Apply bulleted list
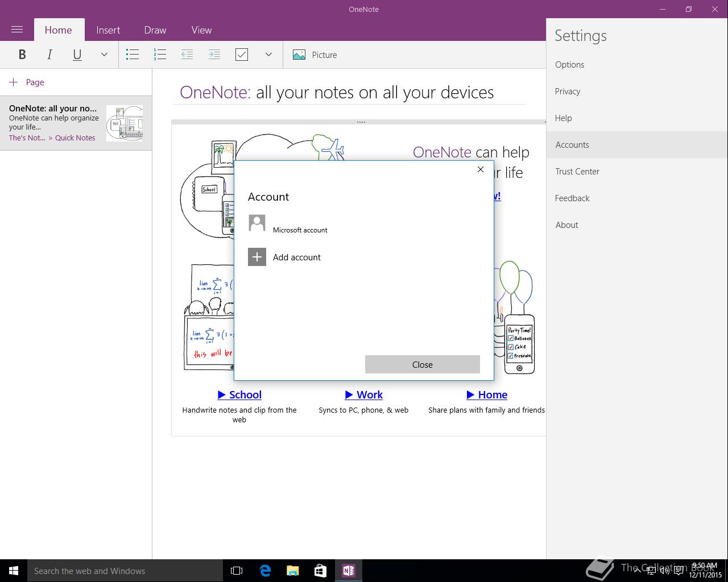Image resolution: width=728 pixels, height=582 pixels. coord(133,55)
